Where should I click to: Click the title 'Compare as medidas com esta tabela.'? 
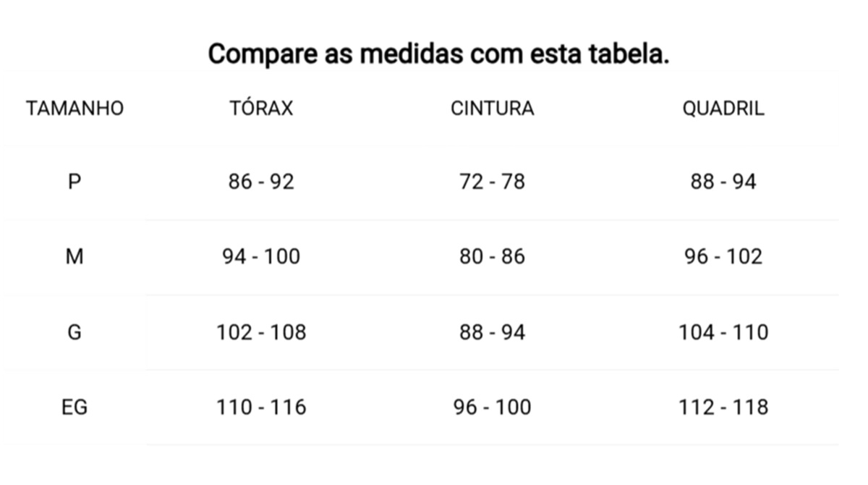pyautogui.click(x=438, y=55)
